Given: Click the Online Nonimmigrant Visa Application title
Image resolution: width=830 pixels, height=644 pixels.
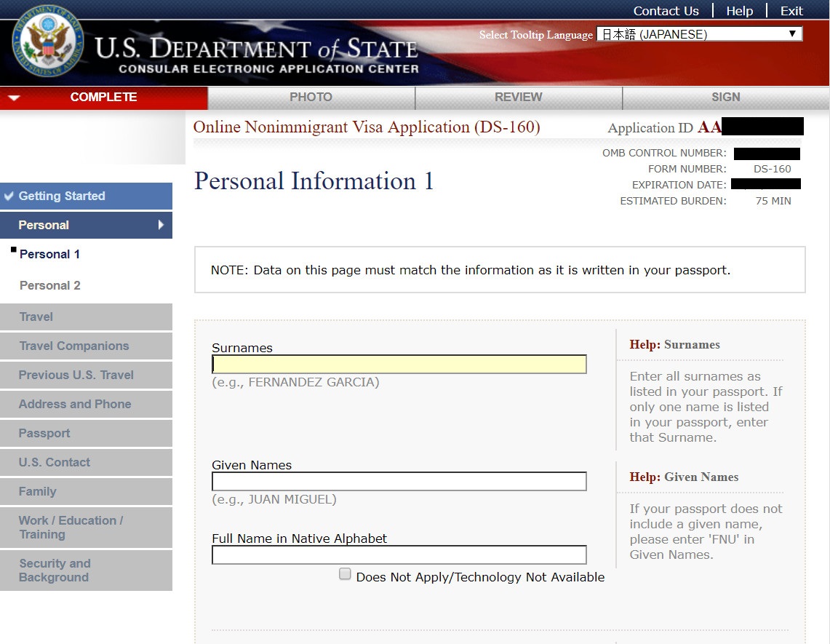Looking at the screenshot, I should coord(367,127).
